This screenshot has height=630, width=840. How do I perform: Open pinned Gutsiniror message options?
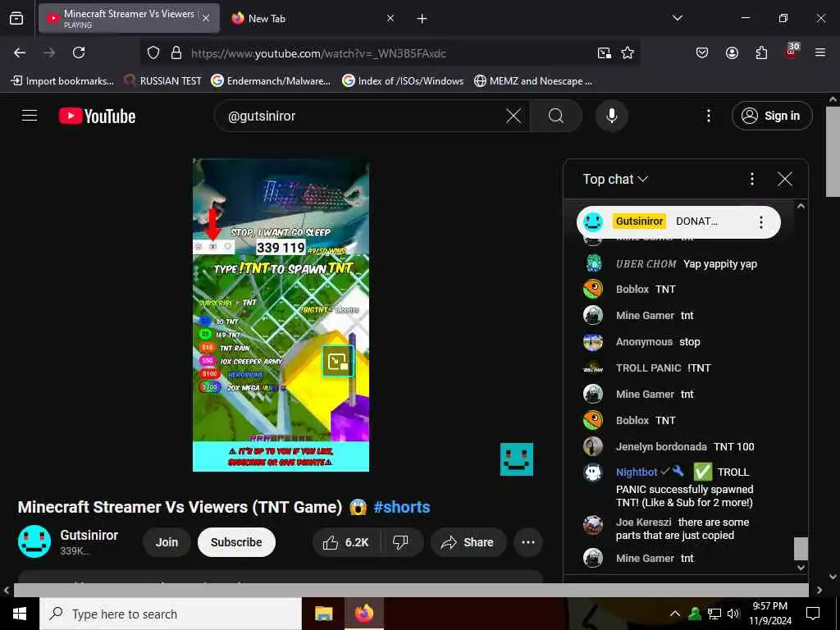coord(760,221)
